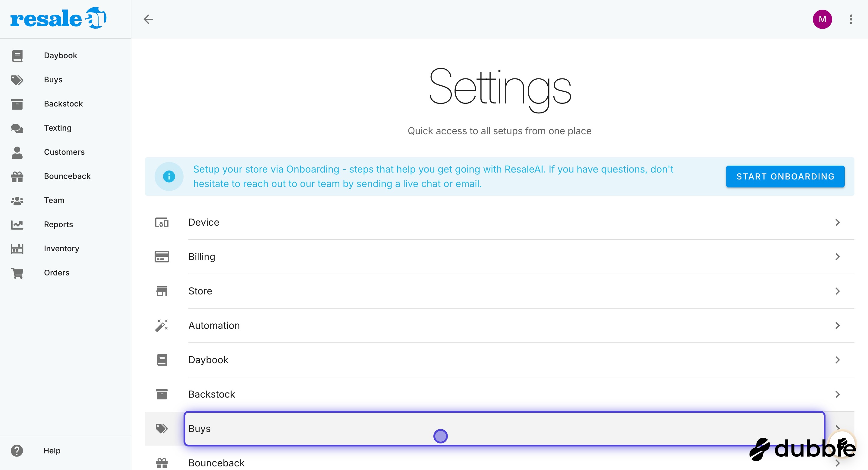The width and height of the screenshot is (868, 470).
Task: Click the Bounceback gift icon in settings list
Action: (x=162, y=463)
